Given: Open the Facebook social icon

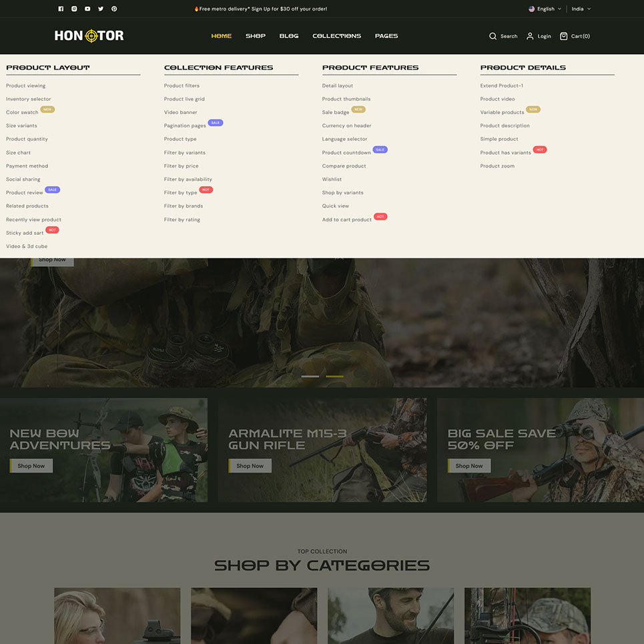Looking at the screenshot, I should (x=61, y=9).
